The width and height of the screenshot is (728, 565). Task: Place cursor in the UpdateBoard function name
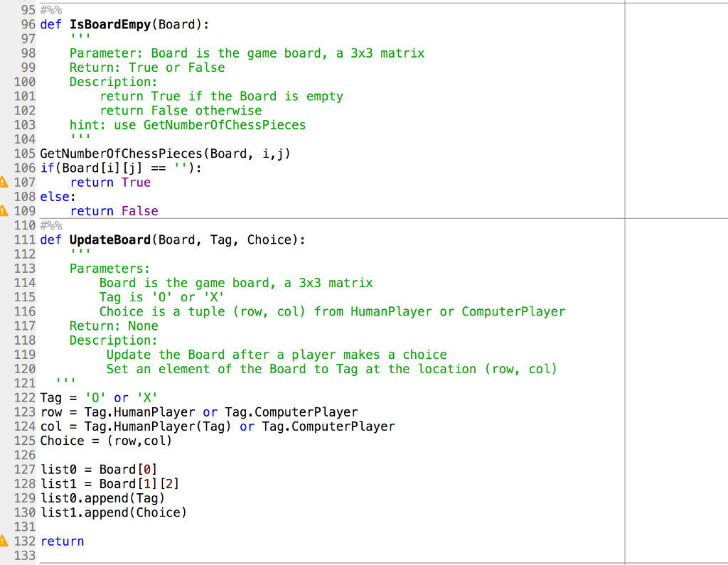click(x=111, y=240)
